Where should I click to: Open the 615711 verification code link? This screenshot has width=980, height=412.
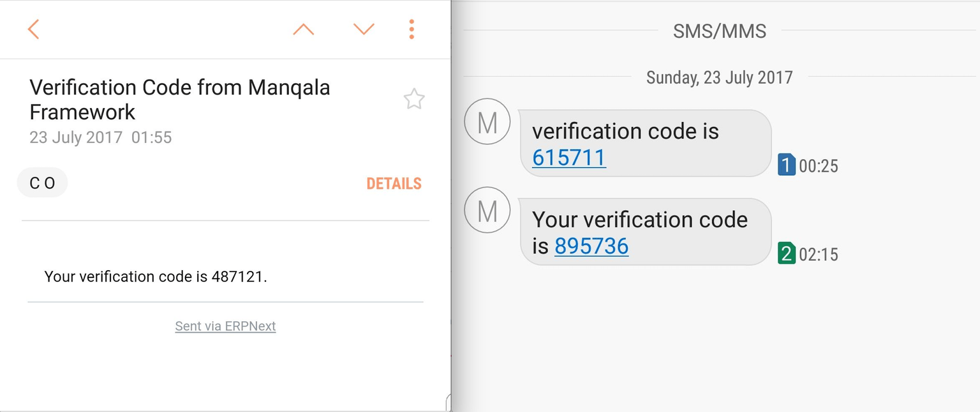point(567,157)
